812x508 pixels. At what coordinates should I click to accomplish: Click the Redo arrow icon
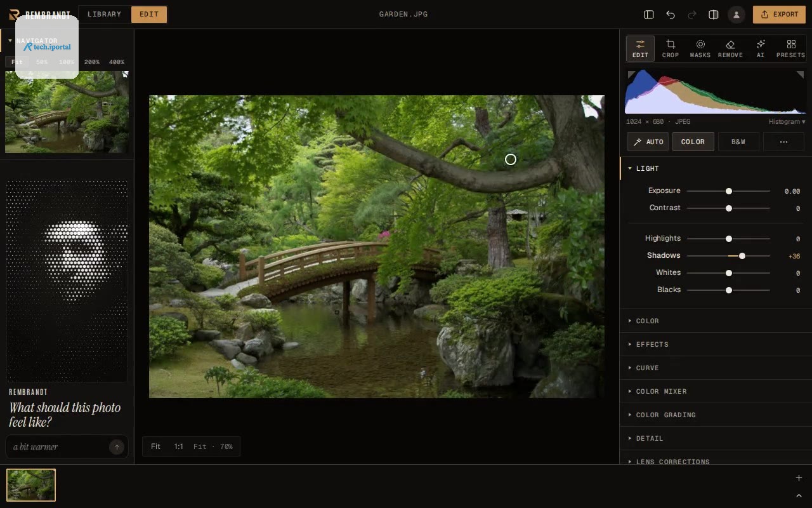coord(692,14)
